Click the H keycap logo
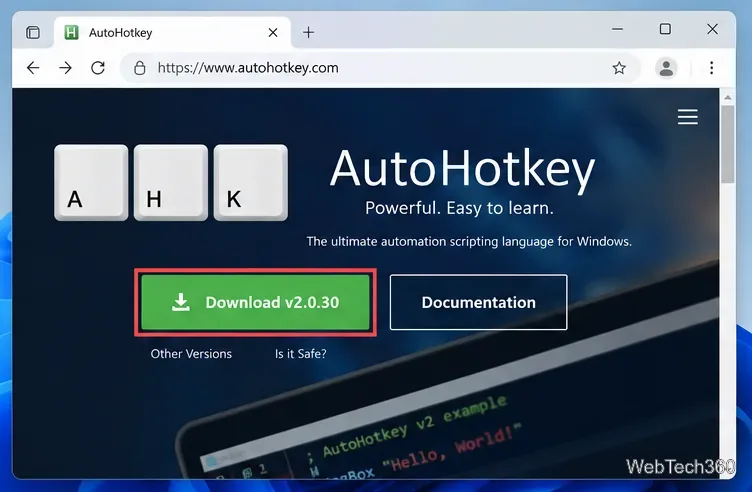This screenshot has height=492, width=752. coord(171,183)
